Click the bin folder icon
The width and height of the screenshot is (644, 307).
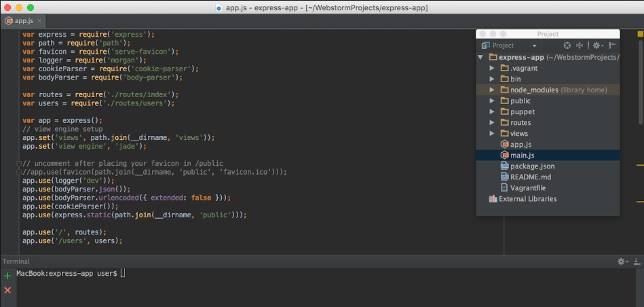click(505, 79)
